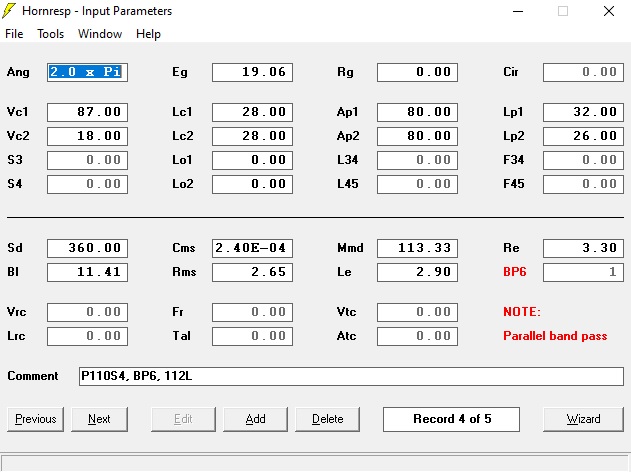Click the Ap2 input field
This screenshot has height=472, width=631.
tap(417, 136)
